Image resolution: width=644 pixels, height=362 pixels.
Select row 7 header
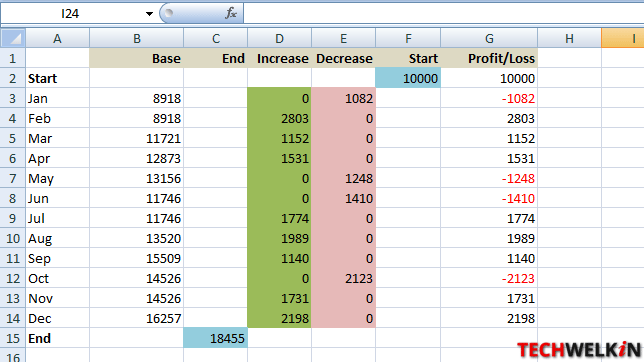[x=13, y=178]
